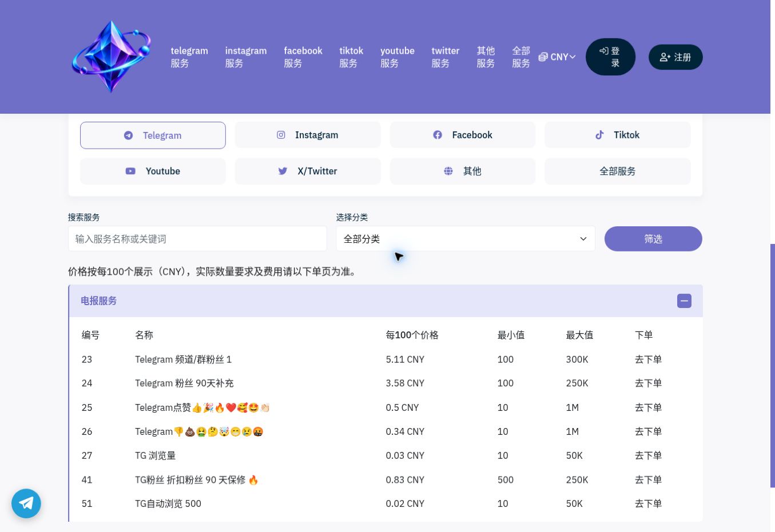The image size is (775, 532).
Task: Click the service name TG 浏览量
Action: pyautogui.click(x=155, y=455)
